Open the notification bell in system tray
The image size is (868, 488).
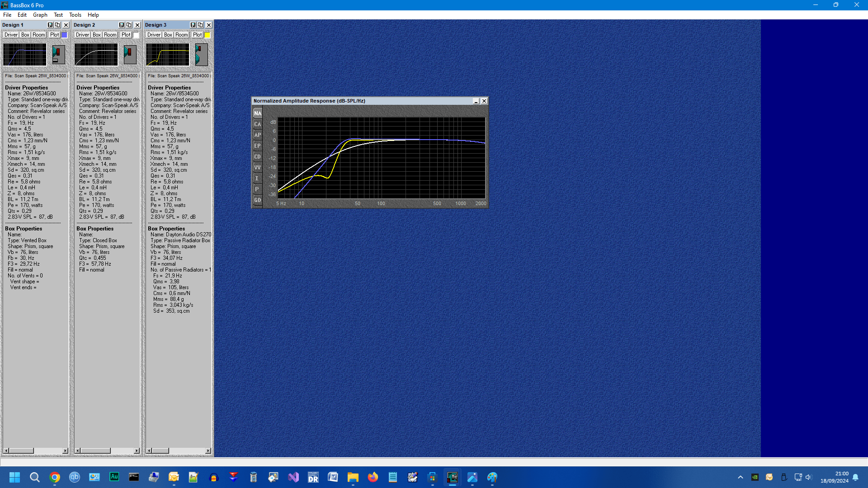tap(855, 477)
